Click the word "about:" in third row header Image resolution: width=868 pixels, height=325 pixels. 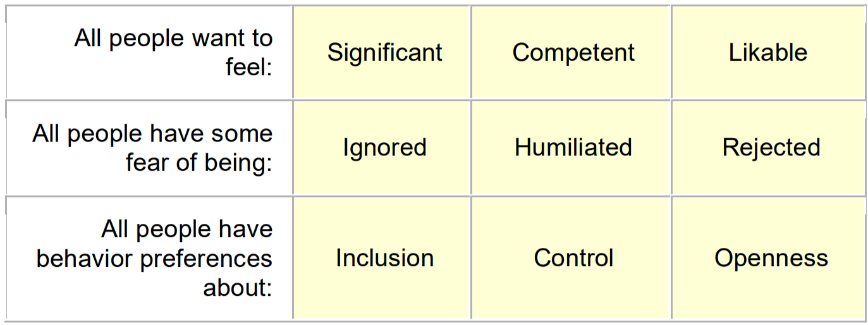(238, 288)
